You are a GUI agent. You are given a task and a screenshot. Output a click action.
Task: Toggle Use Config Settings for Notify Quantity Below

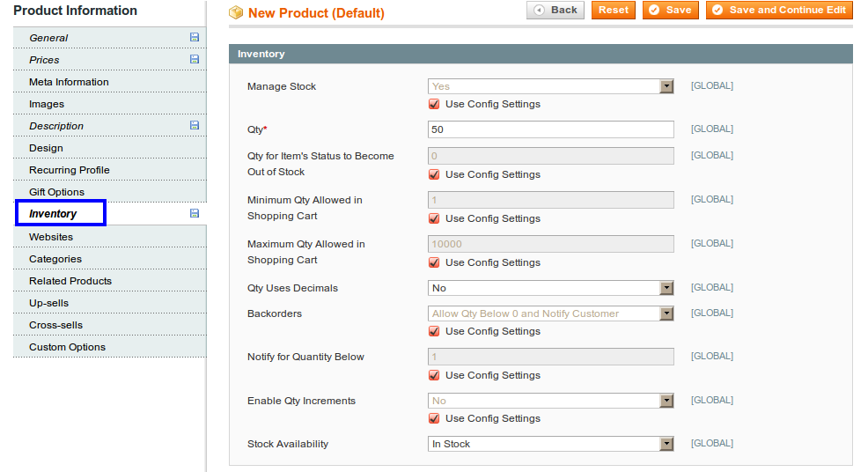point(434,376)
